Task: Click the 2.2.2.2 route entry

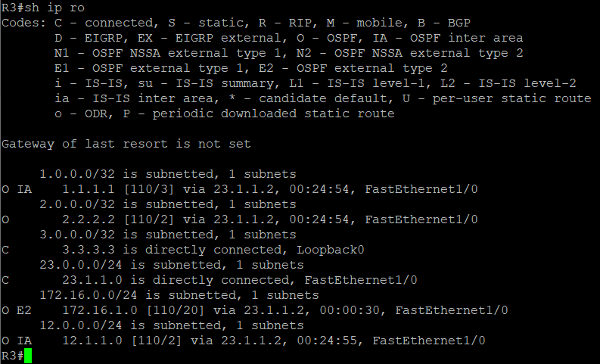Action: point(240,219)
